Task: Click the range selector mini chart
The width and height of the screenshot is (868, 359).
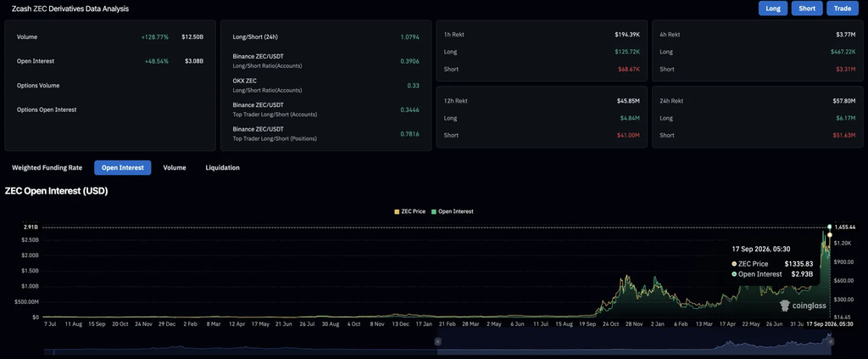Action: click(x=437, y=342)
